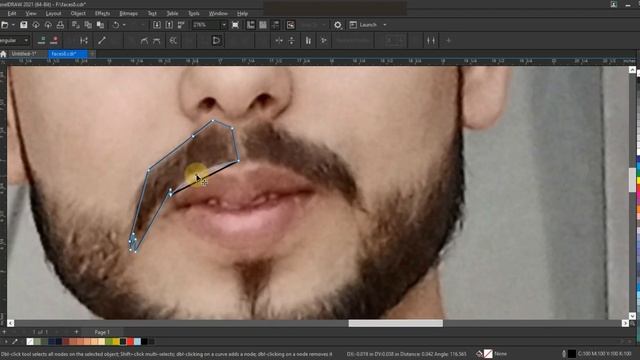Open the Layout menu
The height and width of the screenshot is (360, 640).
click(53, 13)
